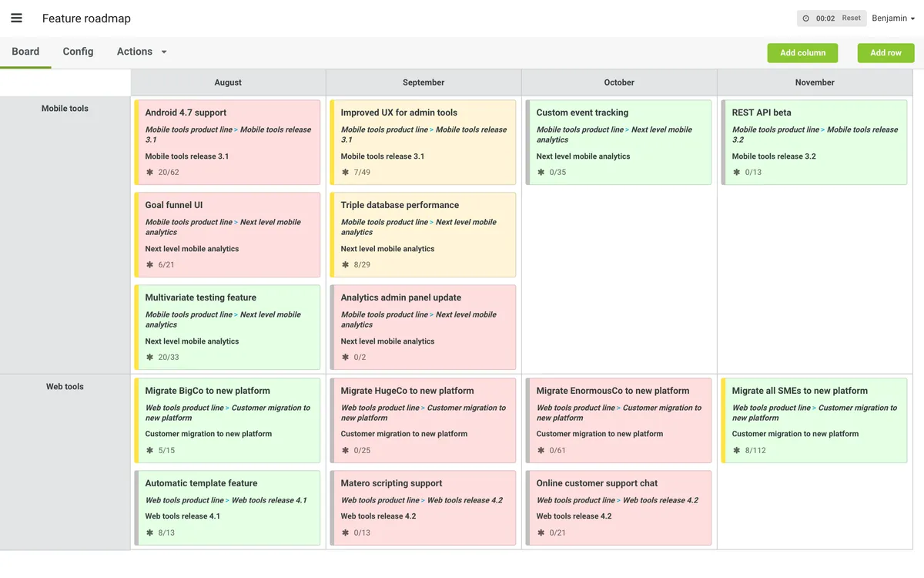This screenshot has width=924, height=578.
Task: Click the Add row button
Action: pos(885,52)
